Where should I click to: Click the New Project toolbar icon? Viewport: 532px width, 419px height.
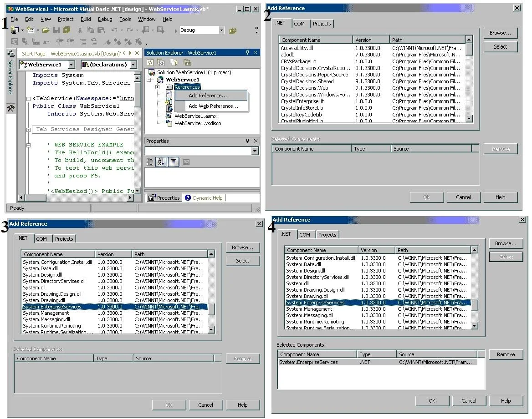coord(14,30)
